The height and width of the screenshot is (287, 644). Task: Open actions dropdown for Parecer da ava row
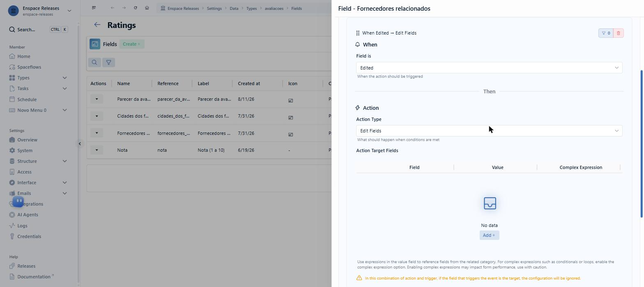[x=97, y=99]
